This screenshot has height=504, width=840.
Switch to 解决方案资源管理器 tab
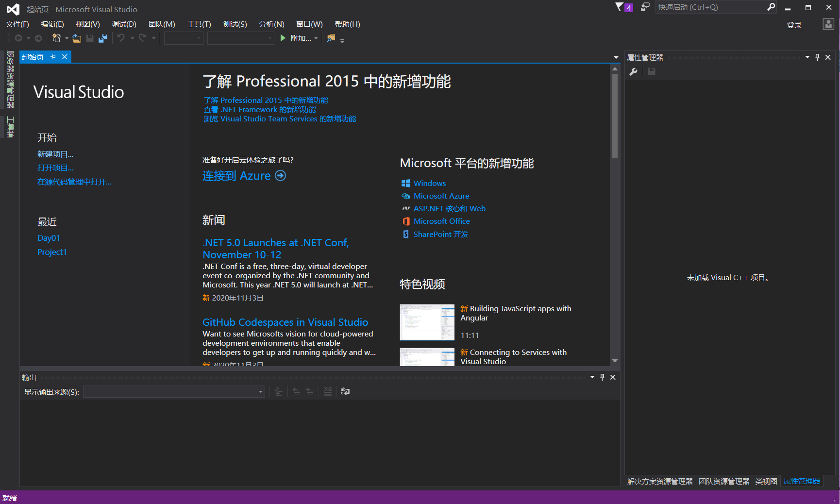660,481
